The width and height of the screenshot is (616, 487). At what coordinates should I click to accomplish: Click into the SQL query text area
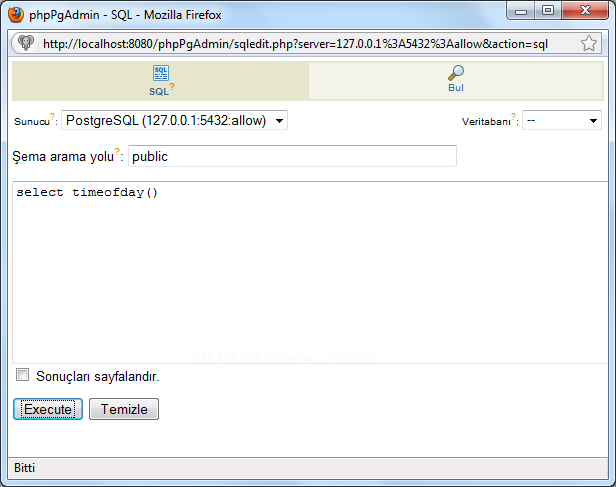[x=310, y=273]
